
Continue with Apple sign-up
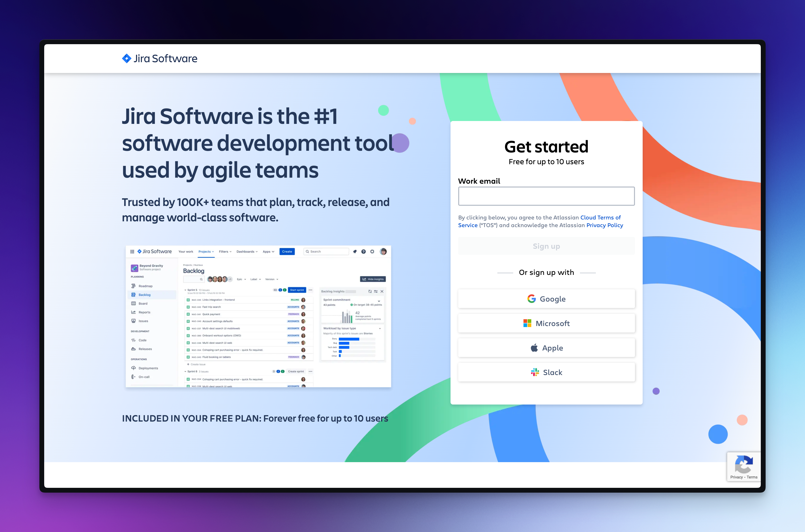click(x=546, y=348)
